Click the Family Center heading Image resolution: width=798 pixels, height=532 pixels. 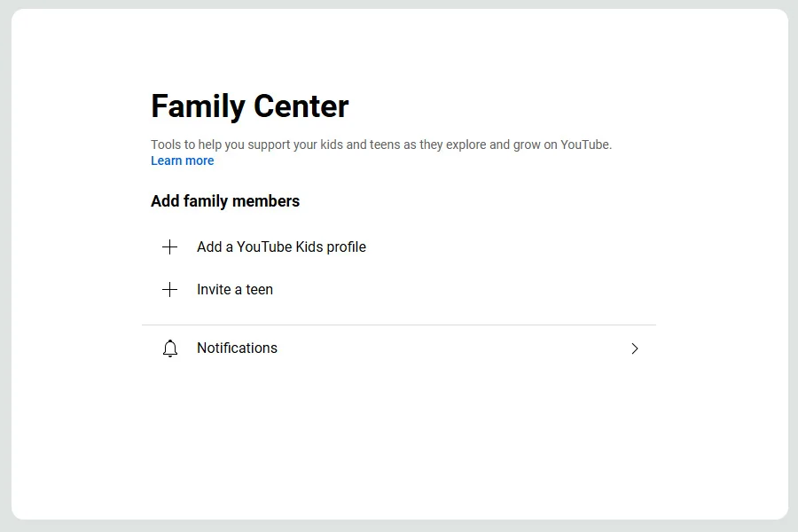[x=250, y=106]
